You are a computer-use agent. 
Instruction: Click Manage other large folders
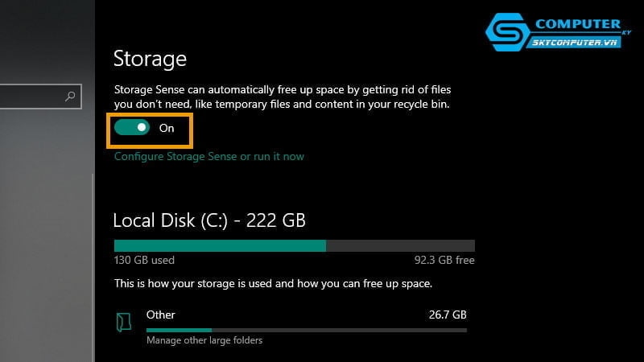(204, 340)
